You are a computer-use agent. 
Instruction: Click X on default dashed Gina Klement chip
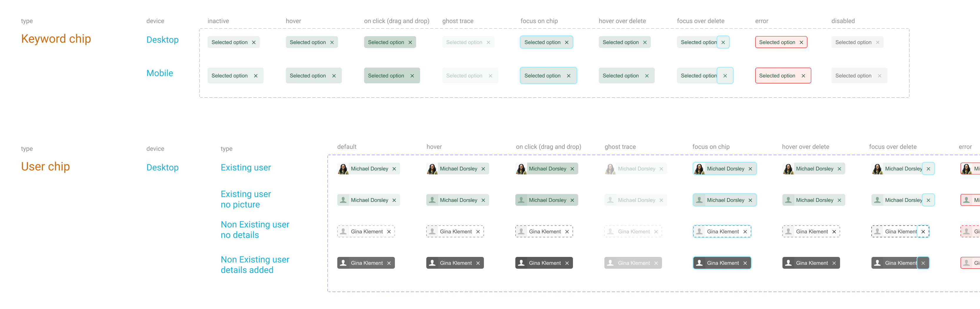[x=389, y=231]
